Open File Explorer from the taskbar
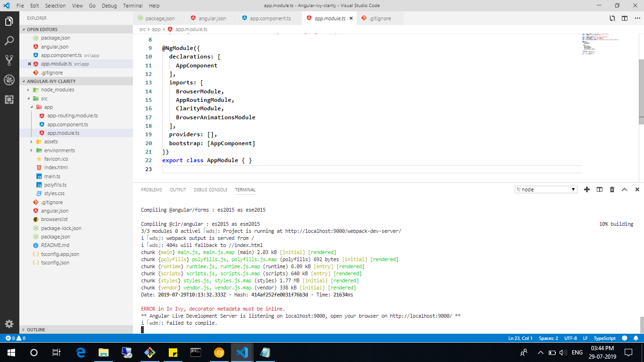The height and width of the screenshot is (362, 644). [104, 352]
